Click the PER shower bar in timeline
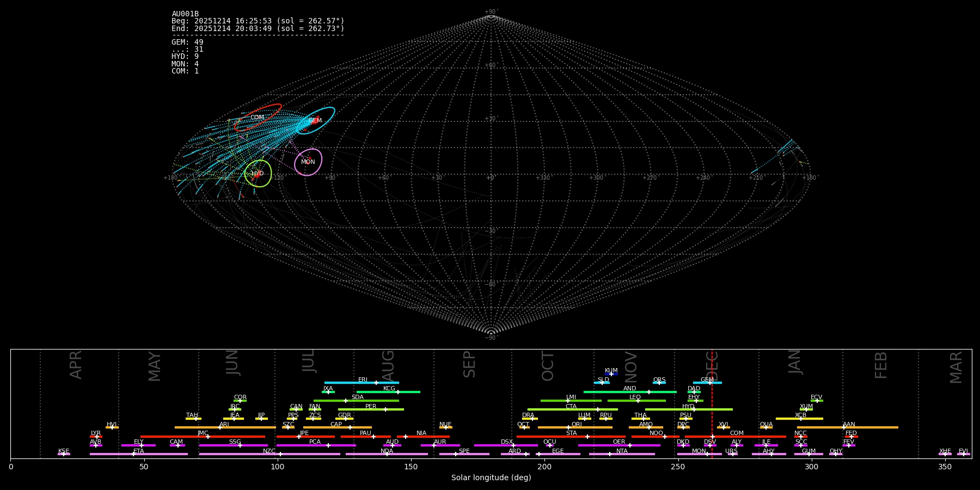The image size is (980, 490). [371, 409]
